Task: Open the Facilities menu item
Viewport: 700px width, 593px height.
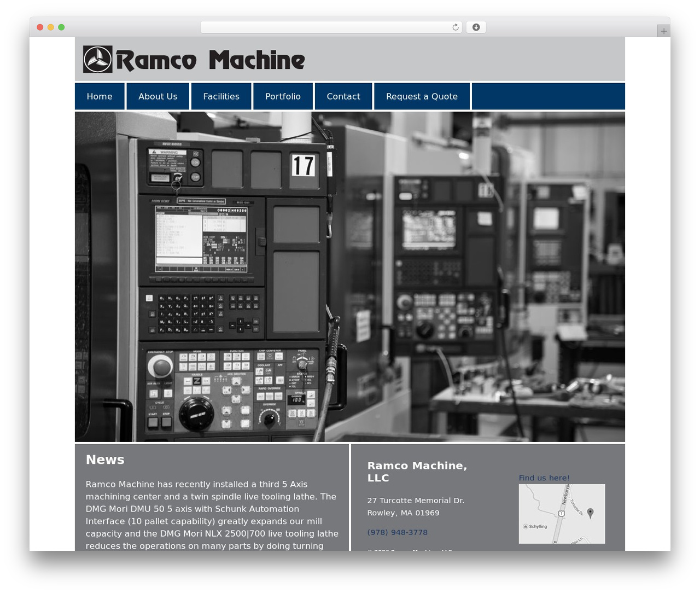Action: [x=221, y=96]
